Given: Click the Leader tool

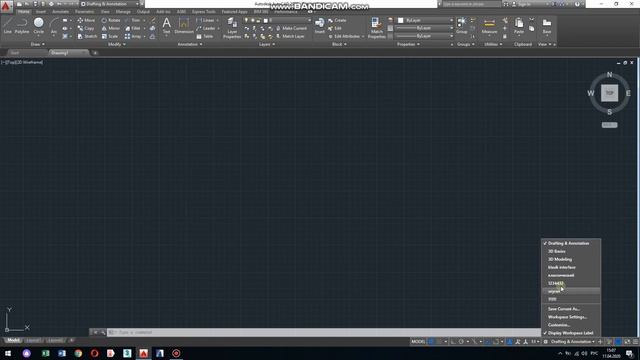Looking at the screenshot, I should (x=206, y=28).
